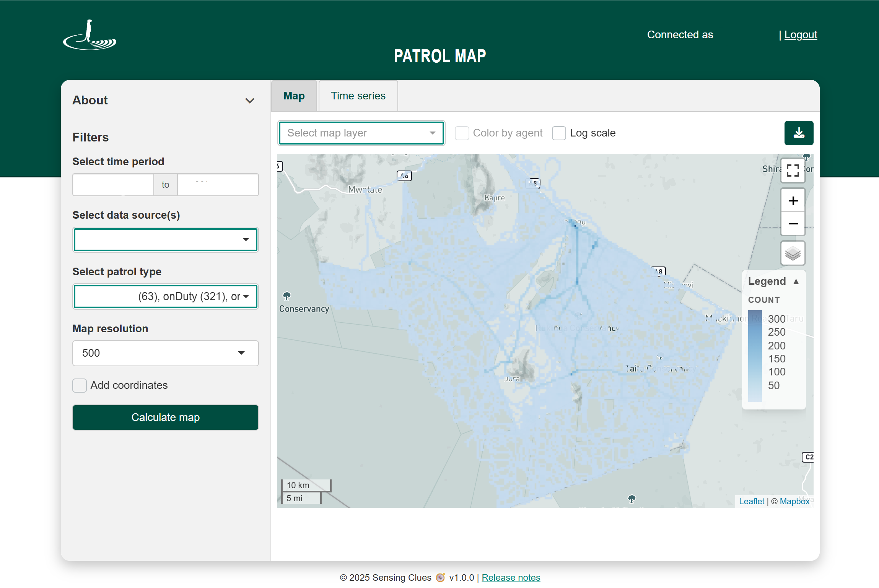Click the tree marker near Conservancy label
Viewport: 879px width, 588px height.
point(287,296)
